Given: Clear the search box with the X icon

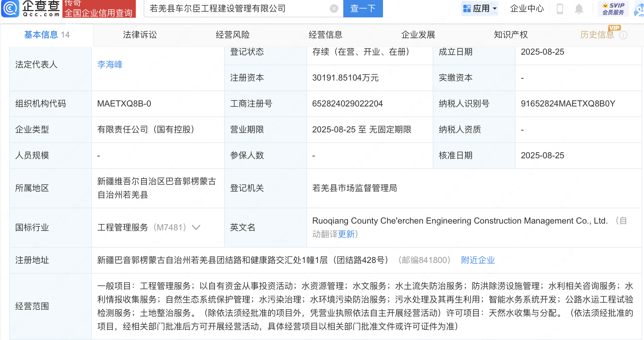Looking at the screenshot, I should (x=334, y=9).
